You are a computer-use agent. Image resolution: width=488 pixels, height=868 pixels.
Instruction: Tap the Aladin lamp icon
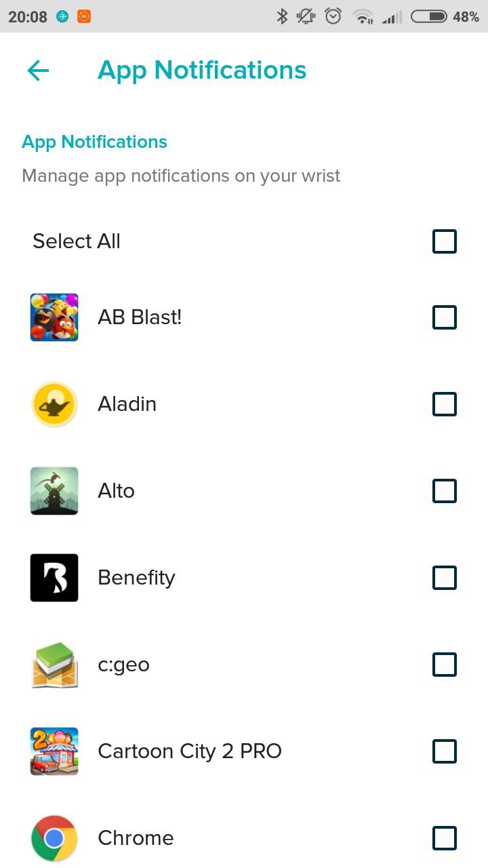coord(54,404)
